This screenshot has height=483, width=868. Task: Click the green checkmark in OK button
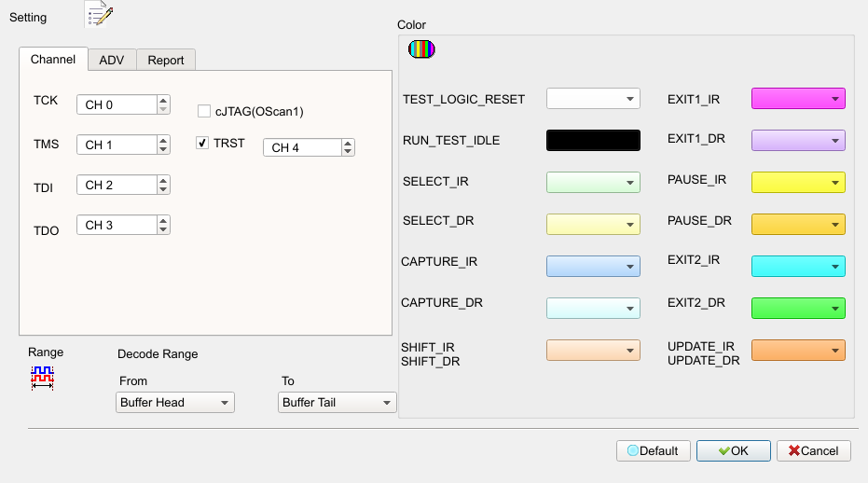724,451
